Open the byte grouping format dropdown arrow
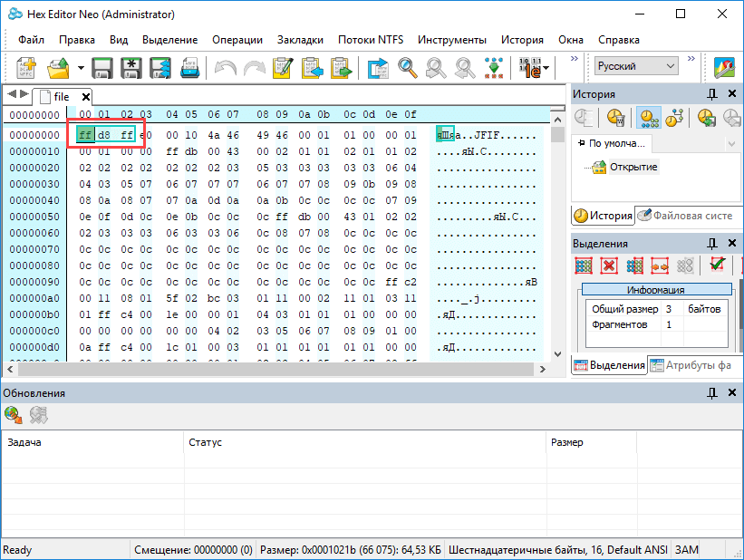This screenshot has width=744, height=560. coord(546,68)
